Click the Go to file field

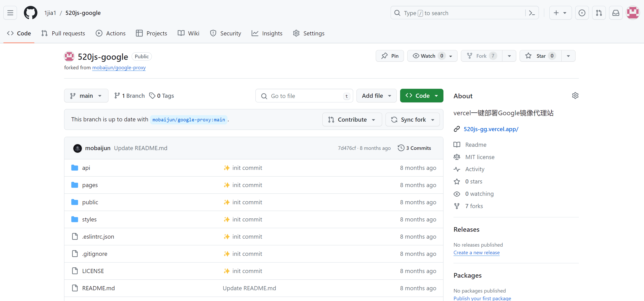click(x=304, y=96)
